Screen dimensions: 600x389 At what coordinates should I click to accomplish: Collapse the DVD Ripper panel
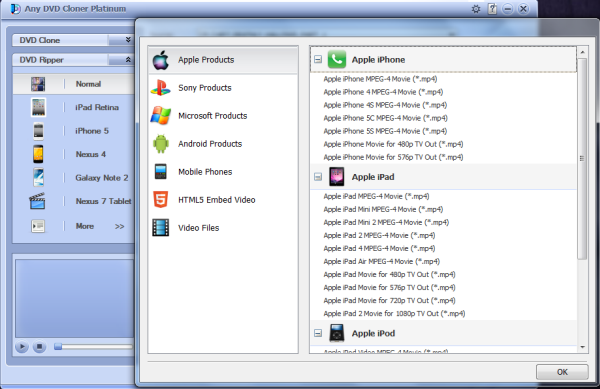coord(128,60)
